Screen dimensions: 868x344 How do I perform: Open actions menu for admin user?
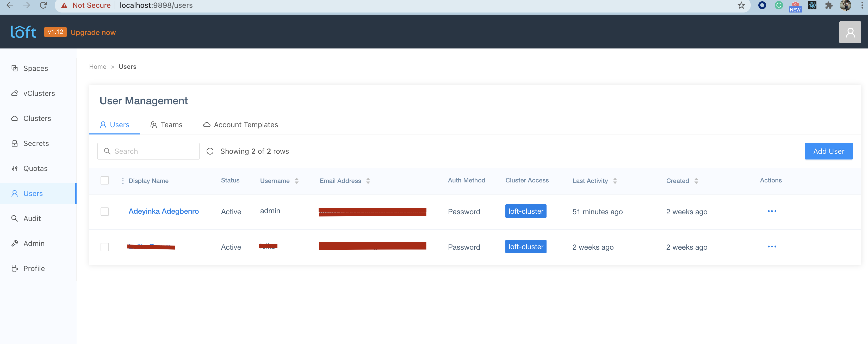[x=772, y=211]
